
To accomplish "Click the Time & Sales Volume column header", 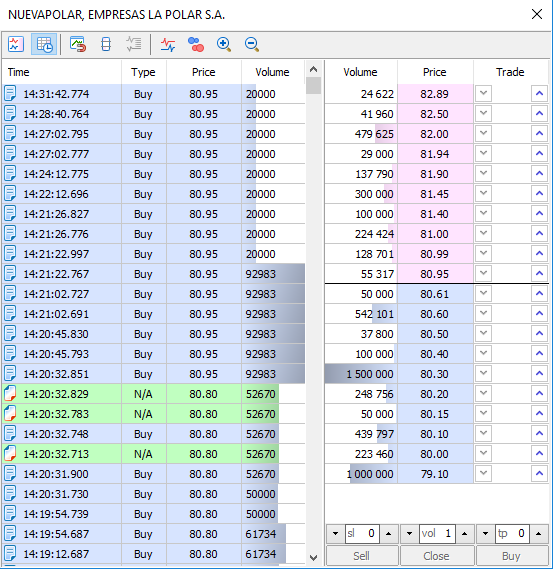I will point(273,72).
